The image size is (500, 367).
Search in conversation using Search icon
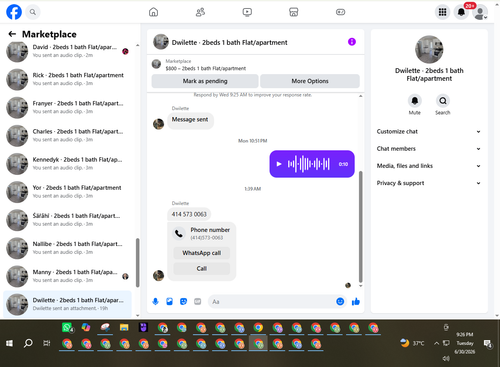(443, 101)
